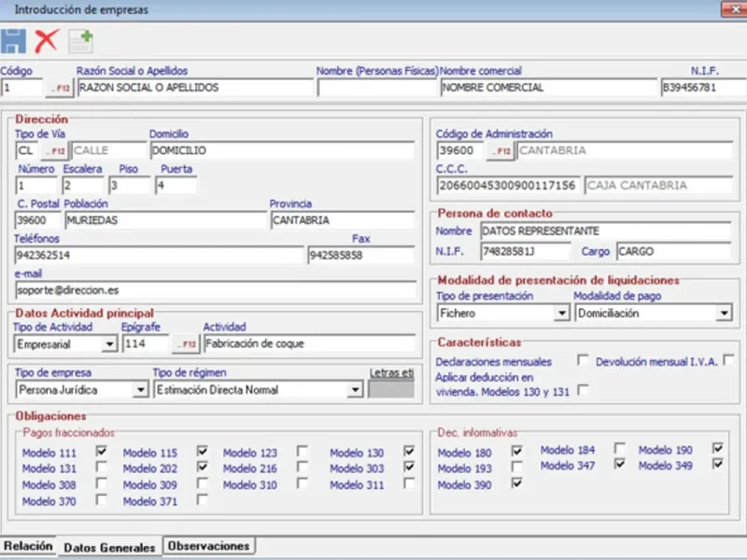Open the Tipo de presentación dropdown
The width and height of the screenshot is (747, 560).
point(561,314)
